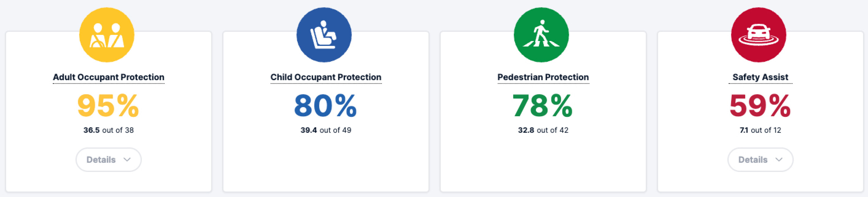Open the Safety Assist heading link
The image size is (868, 197).
point(760,77)
